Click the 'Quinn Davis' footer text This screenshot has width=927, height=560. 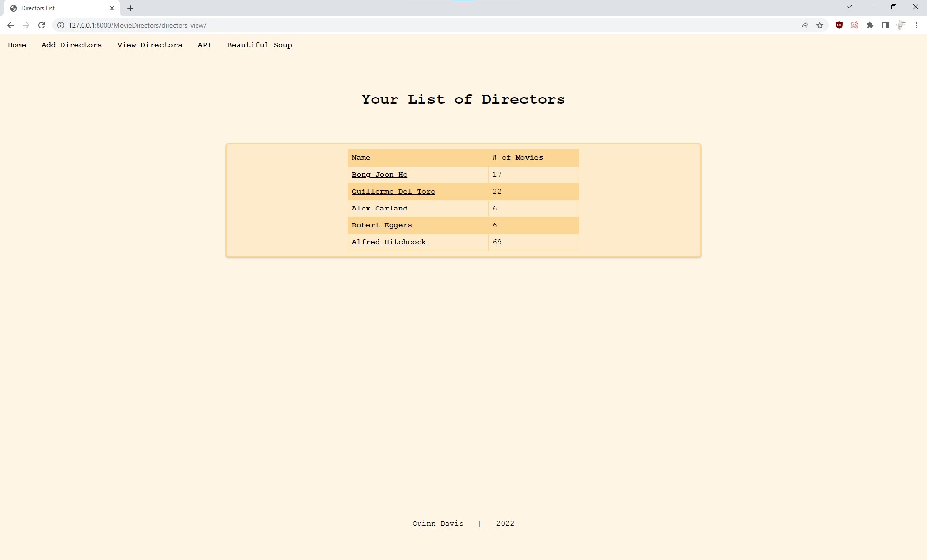coord(438,524)
